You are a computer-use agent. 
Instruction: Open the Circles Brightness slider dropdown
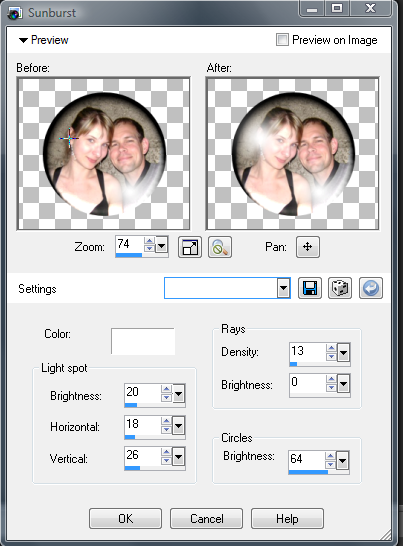pos(343,461)
